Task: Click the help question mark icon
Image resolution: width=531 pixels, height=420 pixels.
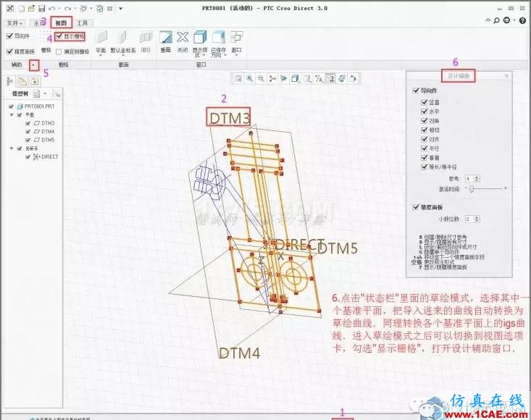Action: [x=522, y=21]
